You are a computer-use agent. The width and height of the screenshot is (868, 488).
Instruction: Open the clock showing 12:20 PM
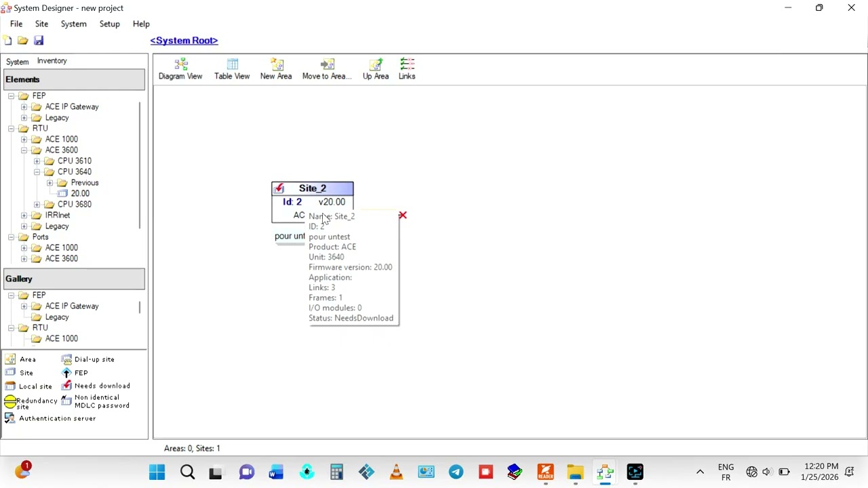point(821,472)
